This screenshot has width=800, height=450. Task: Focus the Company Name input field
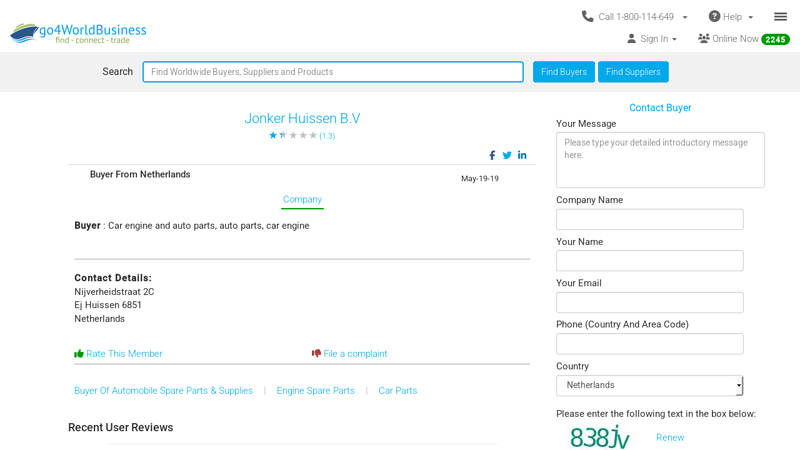[x=649, y=219]
